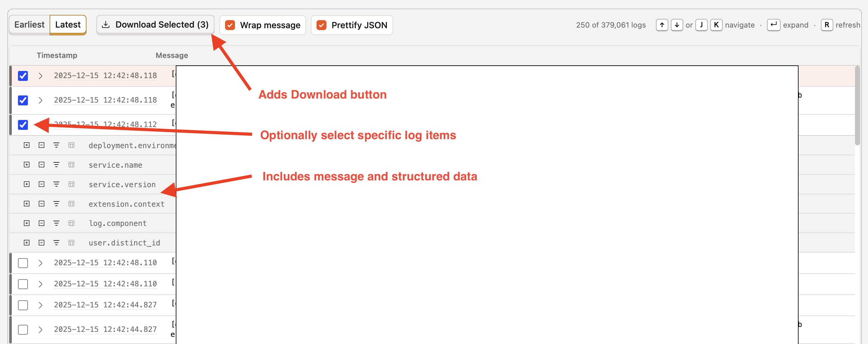Click Download Selected (3) button
868x344 pixels.
155,25
